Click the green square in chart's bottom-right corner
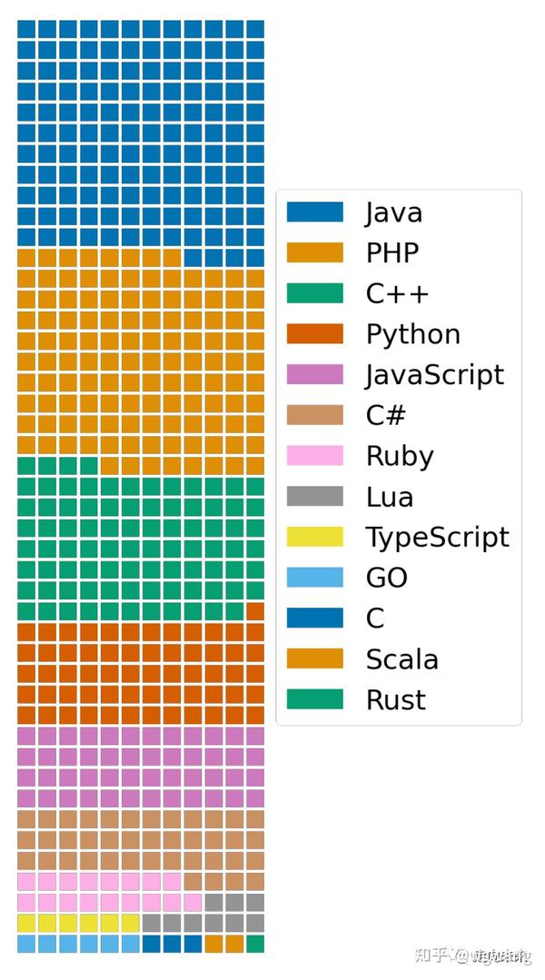This screenshot has width=545, height=980. pos(255,944)
